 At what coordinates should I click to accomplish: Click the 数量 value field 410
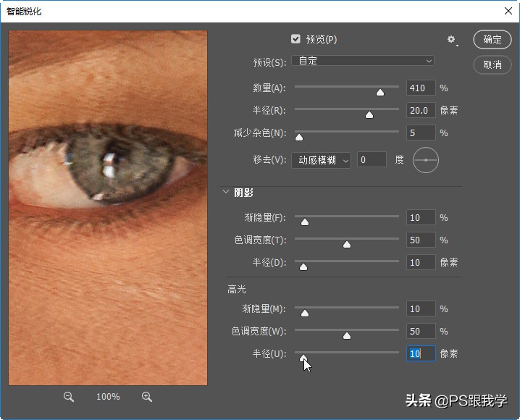tap(421, 88)
